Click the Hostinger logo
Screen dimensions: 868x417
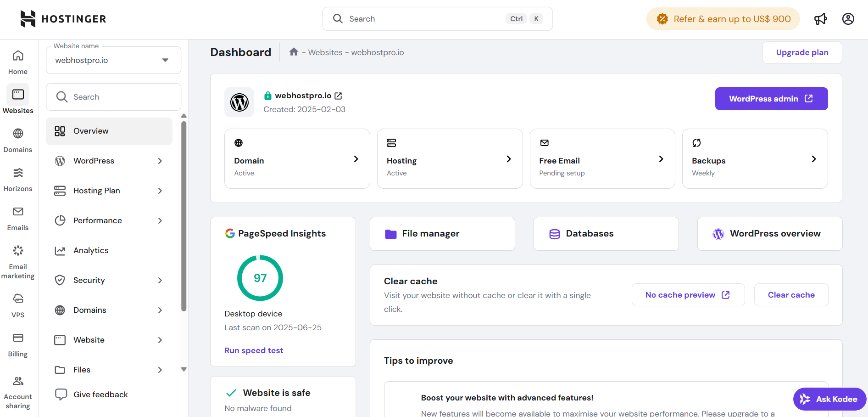63,19
